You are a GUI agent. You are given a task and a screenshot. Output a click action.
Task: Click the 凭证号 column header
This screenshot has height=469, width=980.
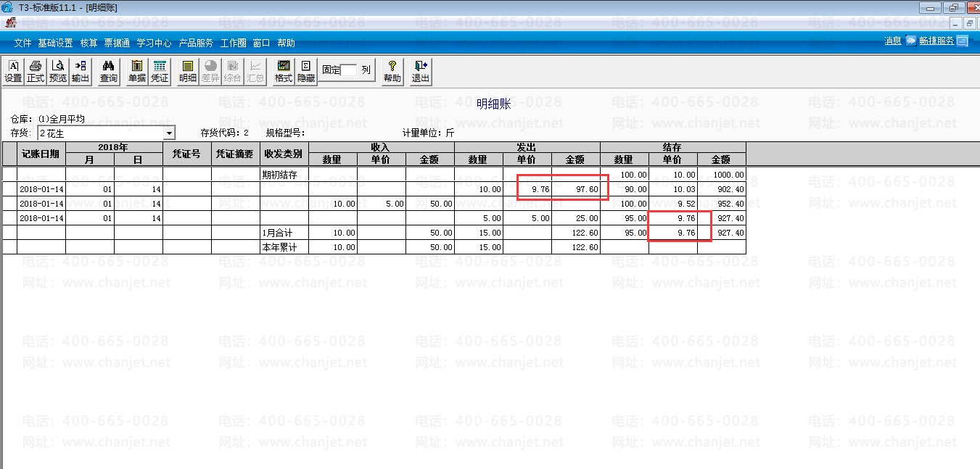coord(186,154)
